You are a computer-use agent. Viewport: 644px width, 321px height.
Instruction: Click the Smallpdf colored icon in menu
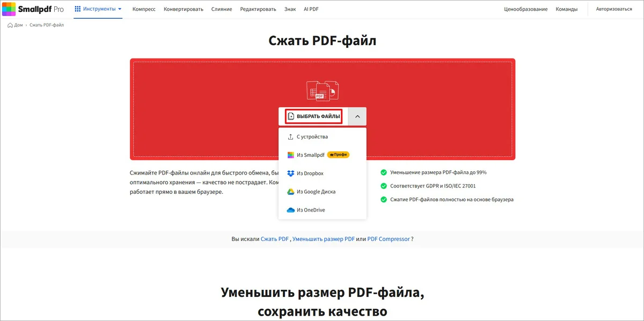[291, 155]
